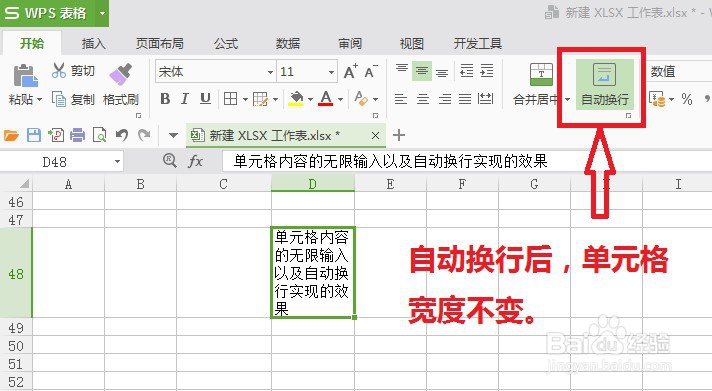Toggle Italic formatting
712x391 pixels.
[x=185, y=99]
